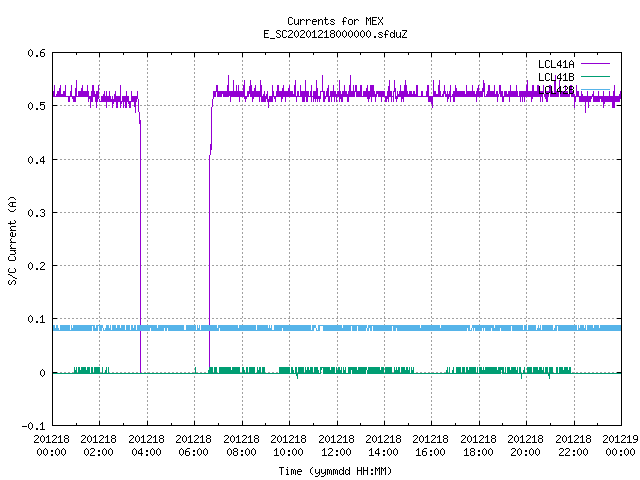
Task: Click the LCL41A legend label
Action: click(556, 64)
